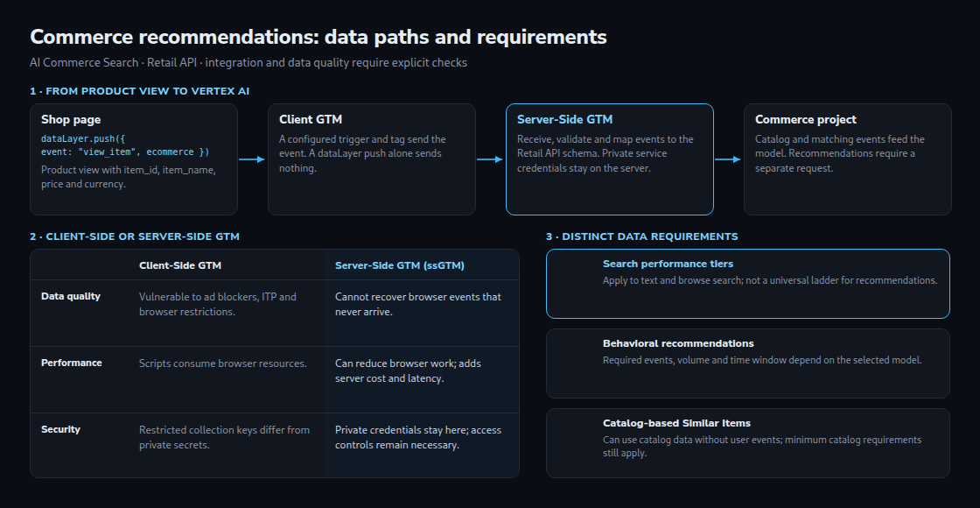Click the "Behavioral recommendations" card title
The width and height of the screenshot is (980, 508).
678,343
